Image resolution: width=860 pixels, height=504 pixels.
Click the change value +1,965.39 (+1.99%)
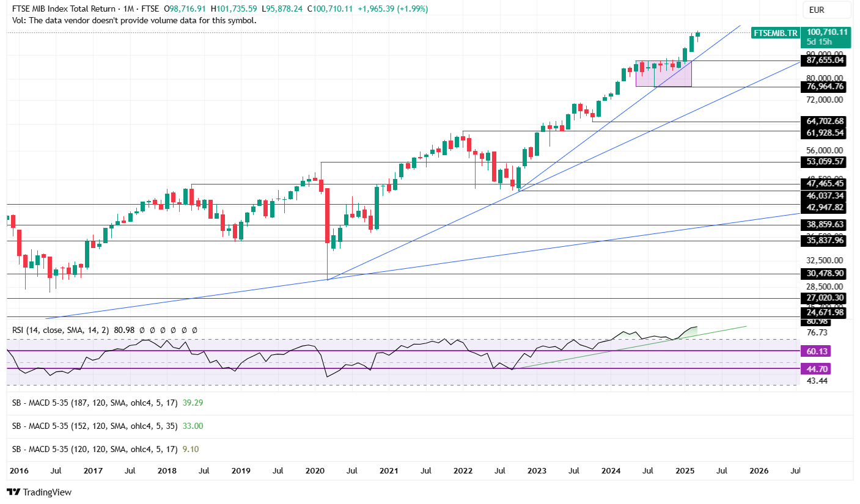(392, 9)
